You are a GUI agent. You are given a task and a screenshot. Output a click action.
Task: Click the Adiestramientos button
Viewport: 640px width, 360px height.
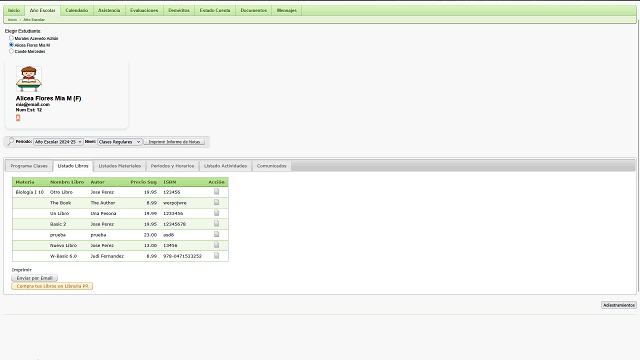[x=619, y=305]
